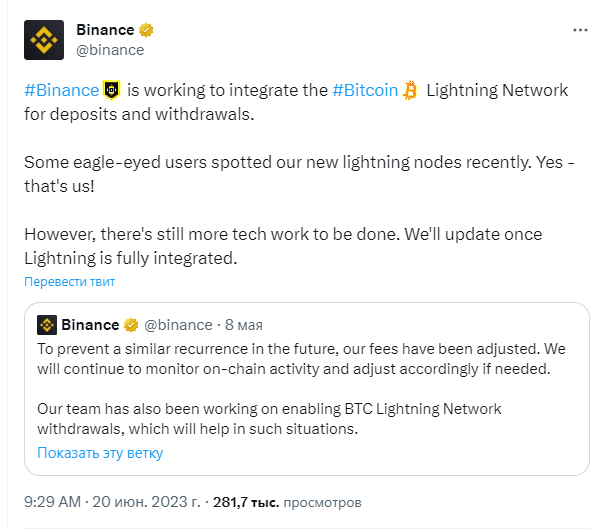Screen dimensions: 602x530
Task: Open the #Binance hashtag link
Action: point(61,90)
